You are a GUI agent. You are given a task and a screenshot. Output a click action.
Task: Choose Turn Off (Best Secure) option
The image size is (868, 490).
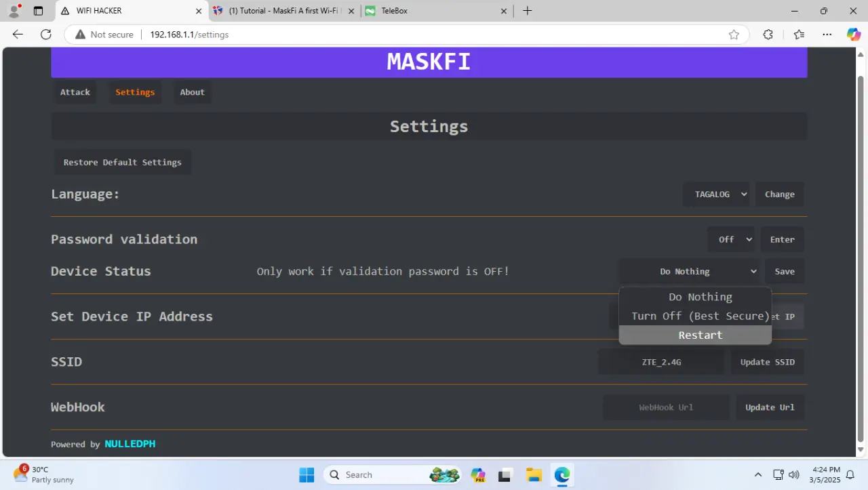[695, 316]
